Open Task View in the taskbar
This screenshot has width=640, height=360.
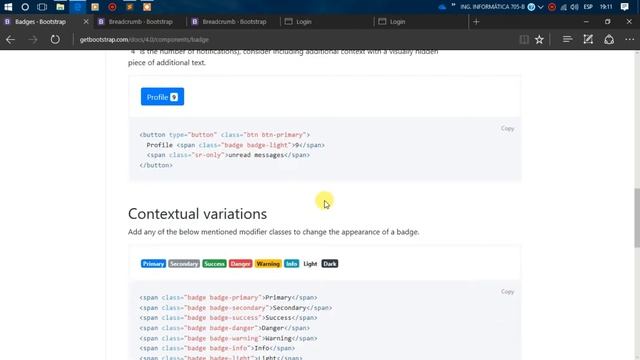pyautogui.click(x=42, y=7)
